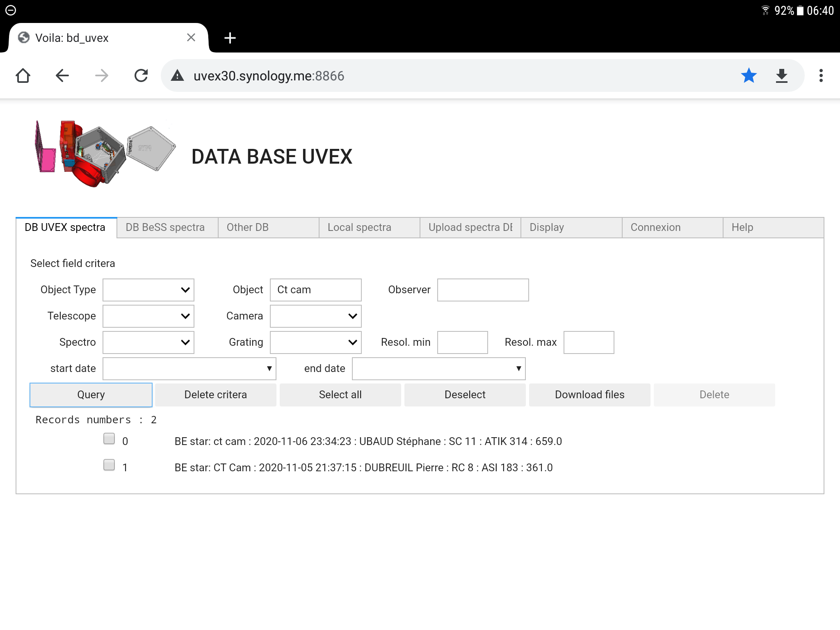840x630 pixels.
Task: Click the Download files button
Action: [589, 395]
